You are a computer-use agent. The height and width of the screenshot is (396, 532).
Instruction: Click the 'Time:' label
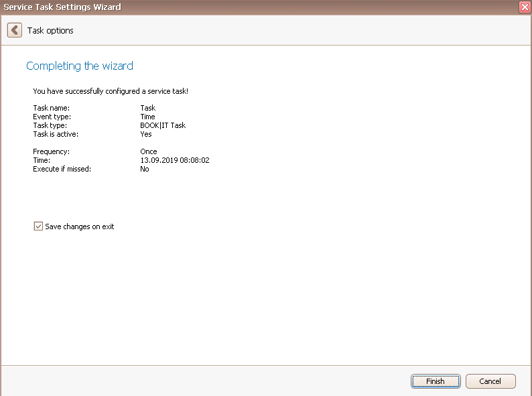pyautogui.click(x=42, y=160)
